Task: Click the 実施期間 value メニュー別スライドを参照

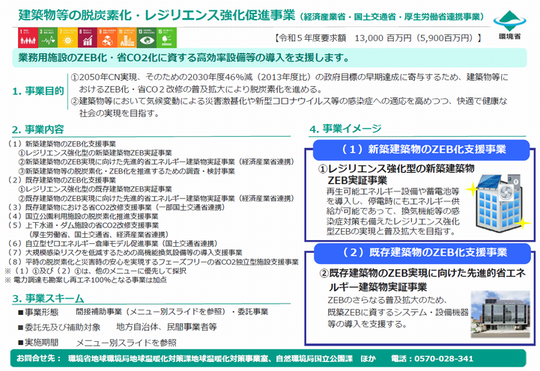Action: tap(126, 343)
